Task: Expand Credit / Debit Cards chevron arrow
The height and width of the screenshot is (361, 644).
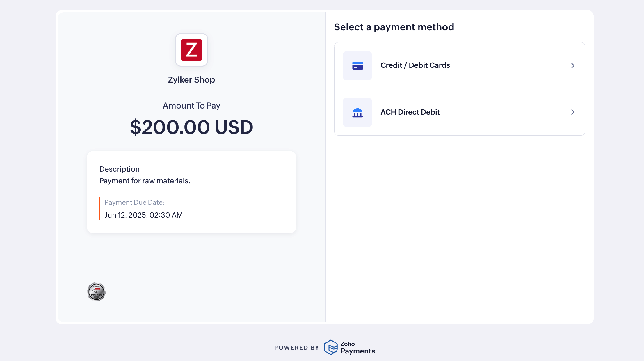Action: (x=572, y=66)
